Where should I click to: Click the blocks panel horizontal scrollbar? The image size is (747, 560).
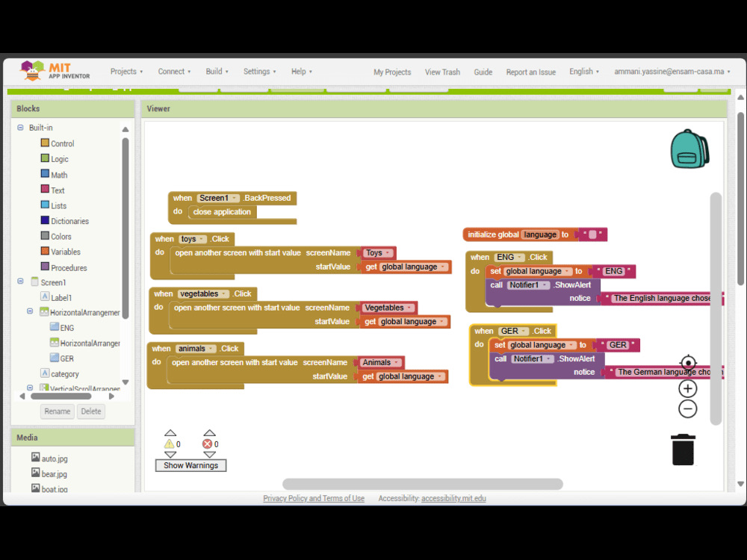coord(61,396)
